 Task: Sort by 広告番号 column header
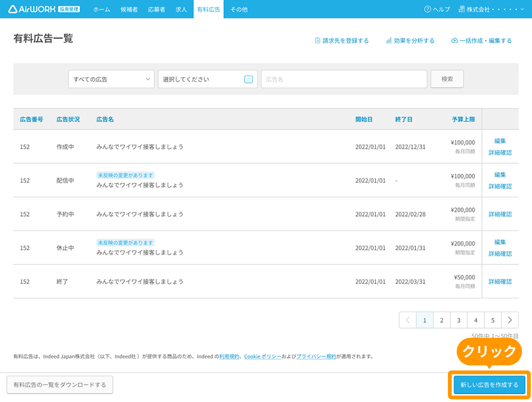tap(31, 119)
